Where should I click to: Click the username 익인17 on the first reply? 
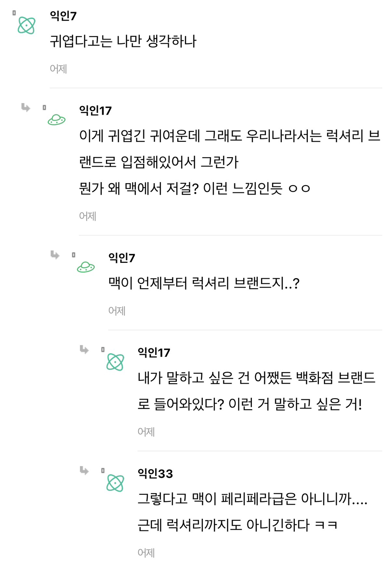tap(95, 110)
